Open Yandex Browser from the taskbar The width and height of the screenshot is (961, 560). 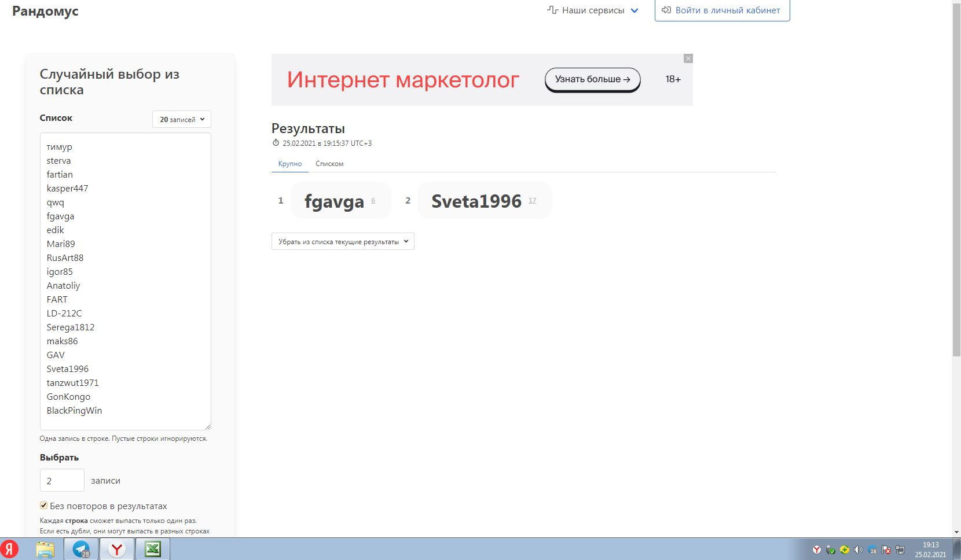pos(117,549)
